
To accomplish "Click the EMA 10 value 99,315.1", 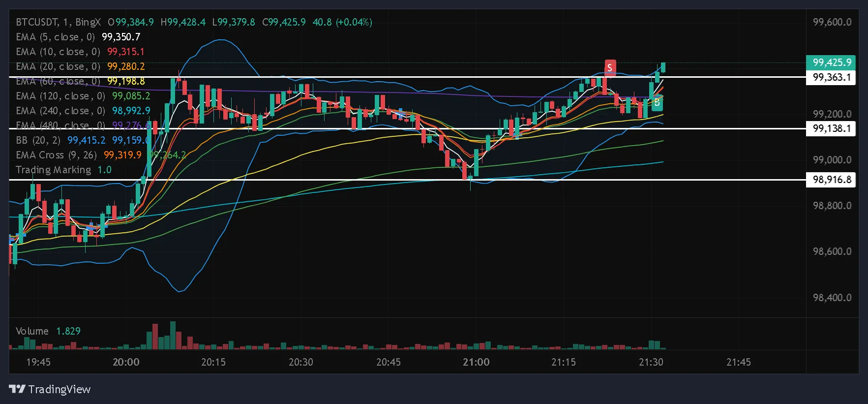I will [126, 52].
